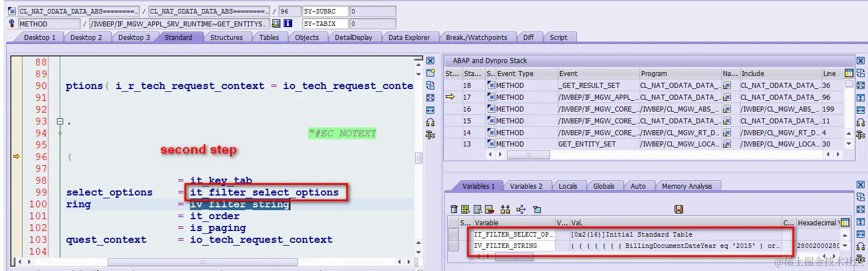Click is_paging on code line 102
Viewport: 868px width, 271px height.
point(218,228)
